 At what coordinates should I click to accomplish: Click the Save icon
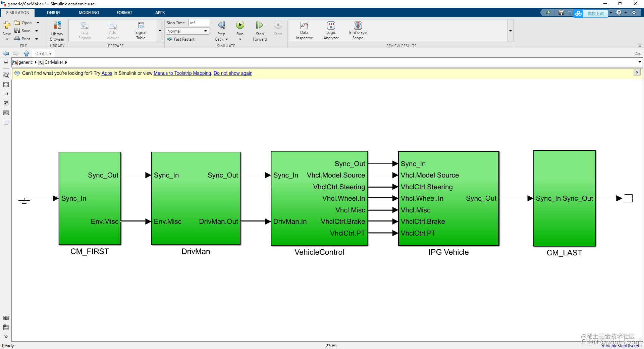coord(17,31)
